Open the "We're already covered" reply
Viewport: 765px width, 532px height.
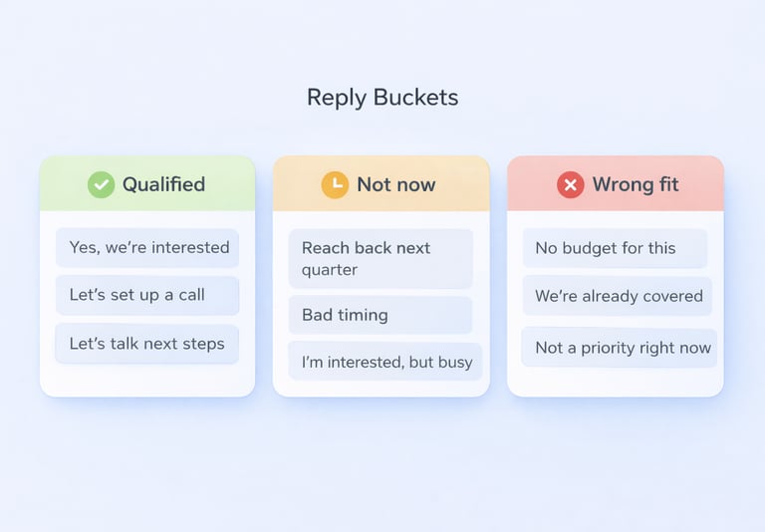click(x=618, y=296)
